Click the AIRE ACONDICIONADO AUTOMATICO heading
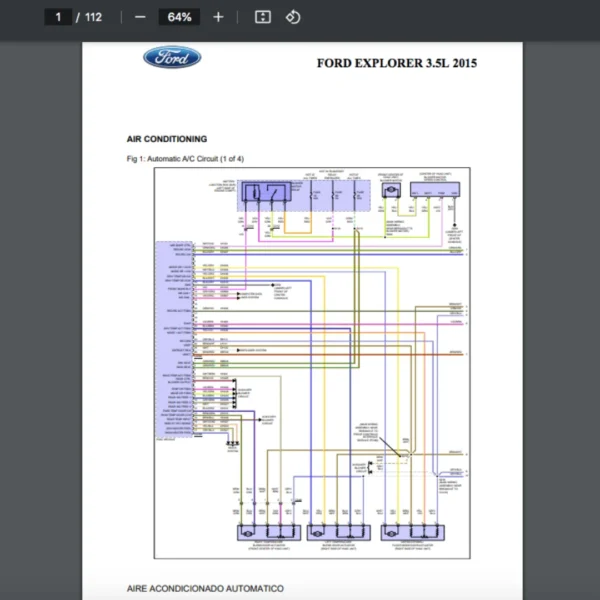Image resolution: width=600 pixels, height=600 pixels. 205,589
